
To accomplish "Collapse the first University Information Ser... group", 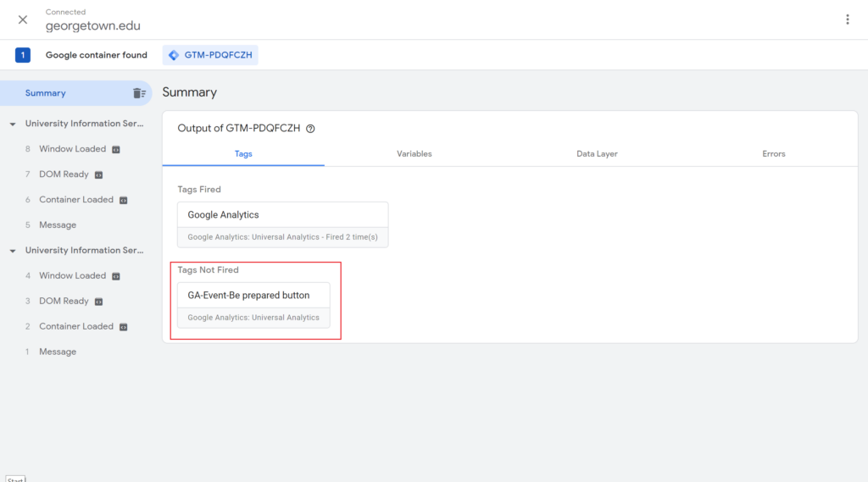I will [13, 124].
